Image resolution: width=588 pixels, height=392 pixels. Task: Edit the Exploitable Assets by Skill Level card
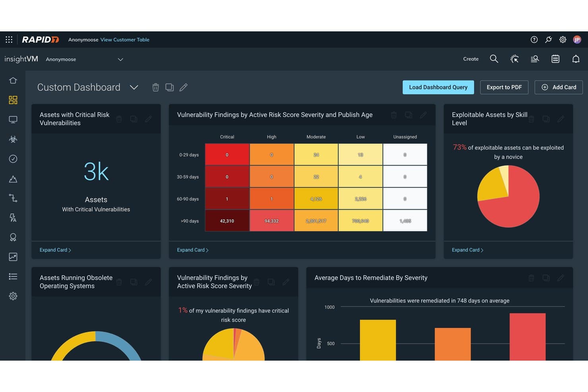(x=561, y=119)
